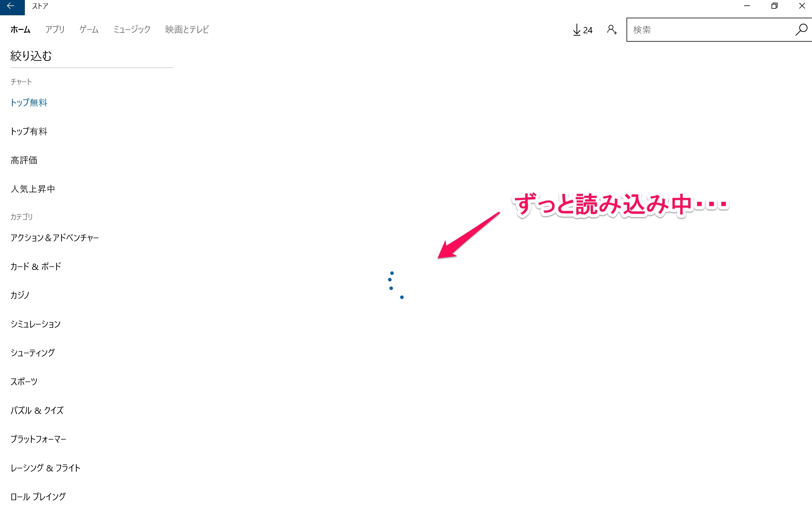Image resolution: width=812 pixels, height=515 pixels.
Task: Click the user account sign-in icon
Action: 612,30
